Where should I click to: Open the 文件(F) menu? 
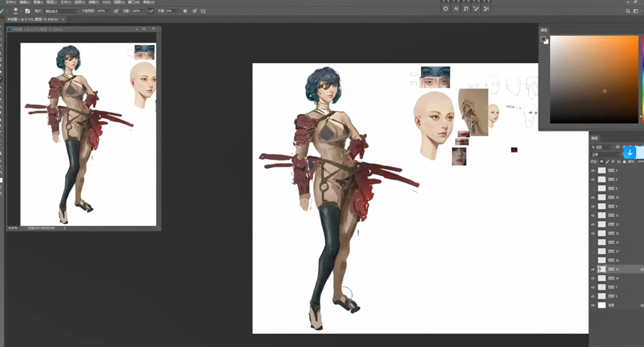11,2
